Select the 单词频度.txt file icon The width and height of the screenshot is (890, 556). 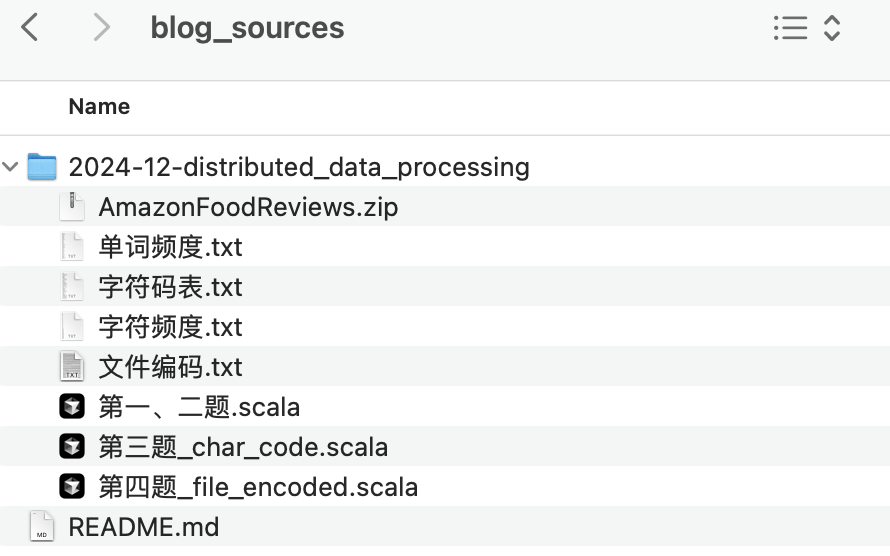[72, 247]
